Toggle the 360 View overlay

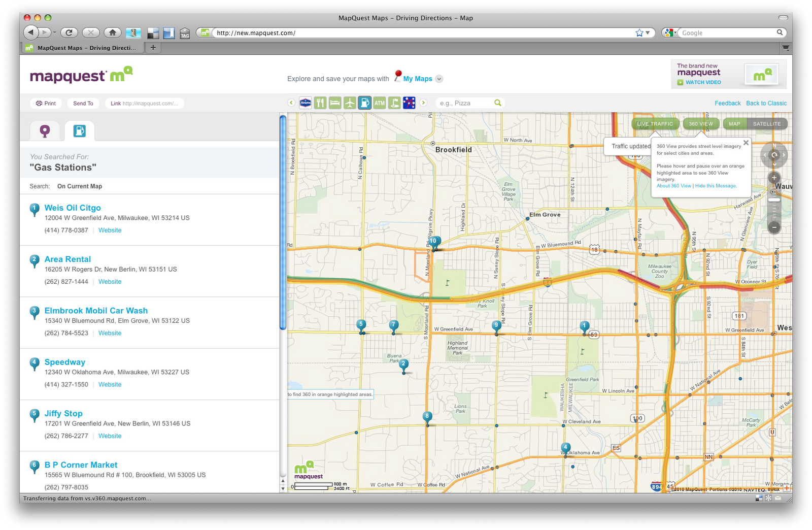701,124
